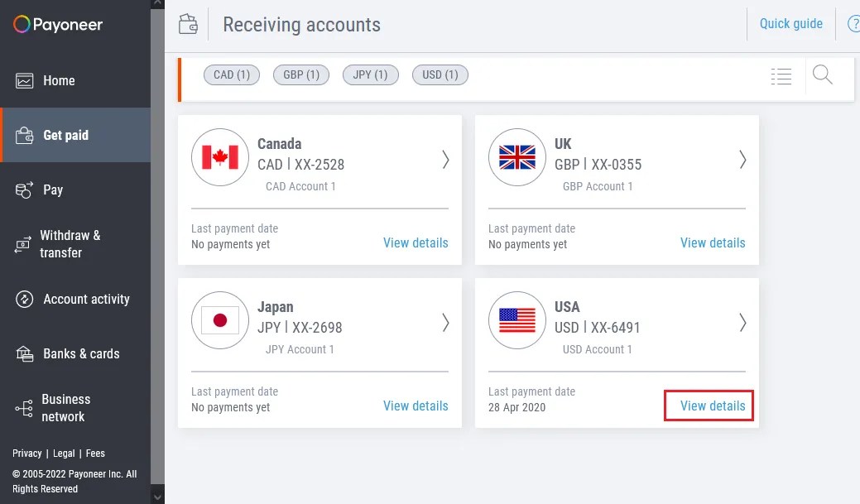
Task: Click the scrollbar down arrow
Action: 157,497
